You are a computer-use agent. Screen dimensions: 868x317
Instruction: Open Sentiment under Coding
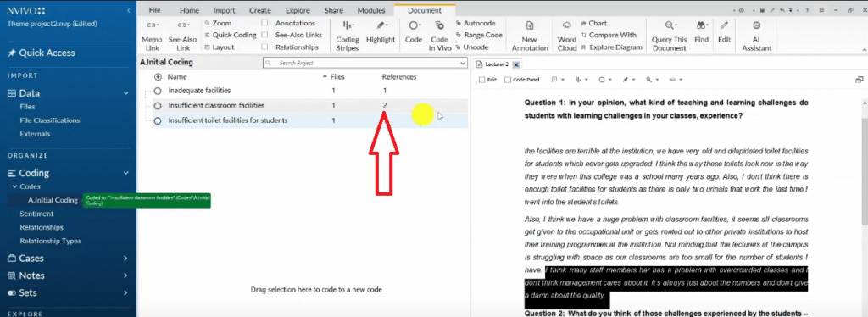pos(36,214)
